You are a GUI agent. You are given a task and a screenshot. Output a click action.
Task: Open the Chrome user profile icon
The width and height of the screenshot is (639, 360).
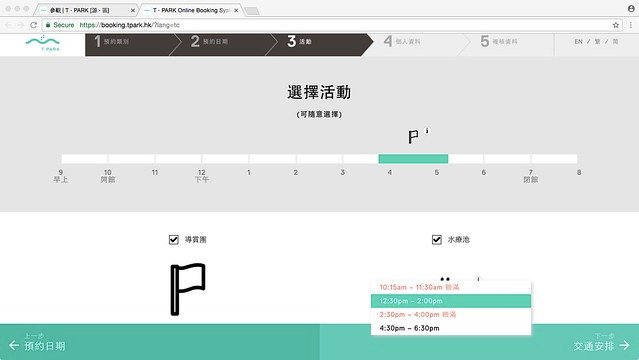(x=631, y=9)
